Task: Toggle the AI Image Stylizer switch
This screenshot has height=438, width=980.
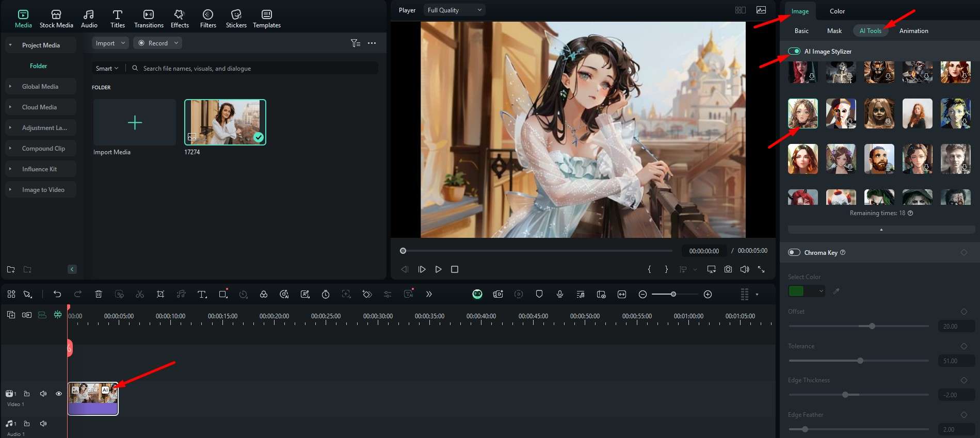Action: click(x=794, y=51)
